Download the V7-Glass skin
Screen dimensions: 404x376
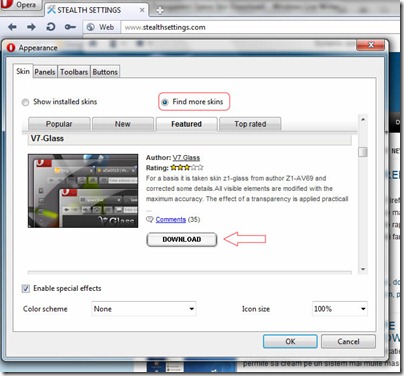click(x=182, y=239)
